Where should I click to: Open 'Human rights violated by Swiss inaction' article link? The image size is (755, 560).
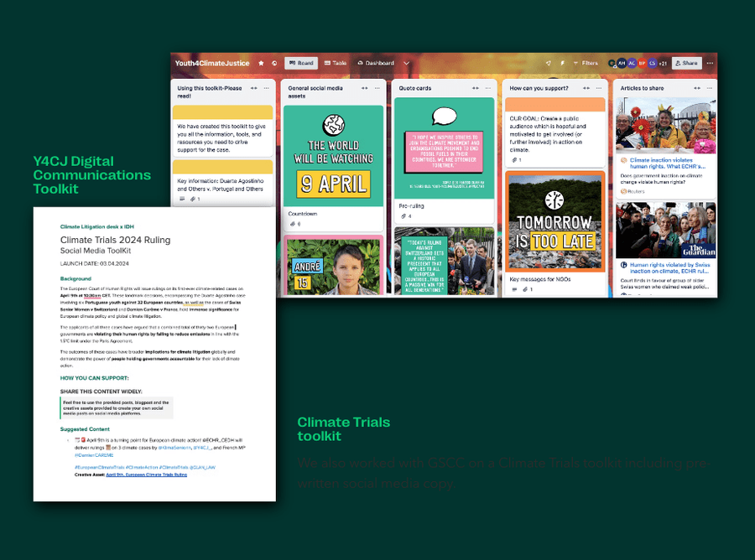pyautogui.click(x=669, y=268)
